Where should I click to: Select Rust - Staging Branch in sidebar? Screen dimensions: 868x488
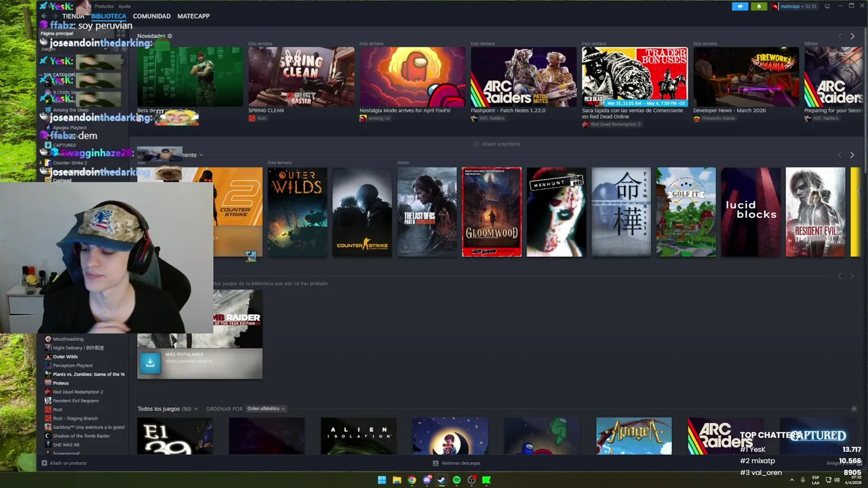click(75, 418)
